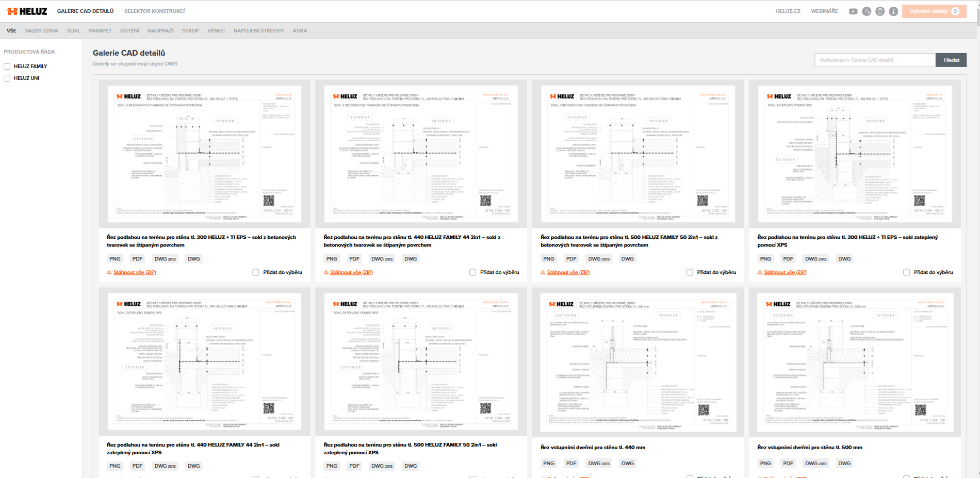The height and width of the screenshot is (478, 980).
Task: Open thumbnail of 300 HELUZ zateplený XPS detail
Action: [x=855, y=154]
